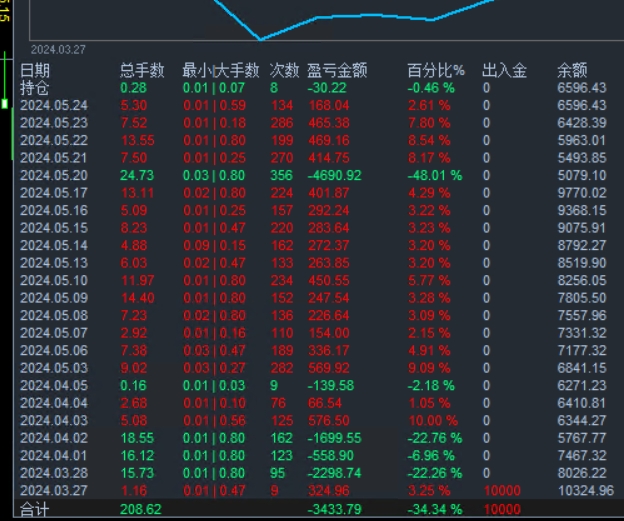Select the 2024.05.09 date row
624x521 pixels.
(x=54, y=298)
